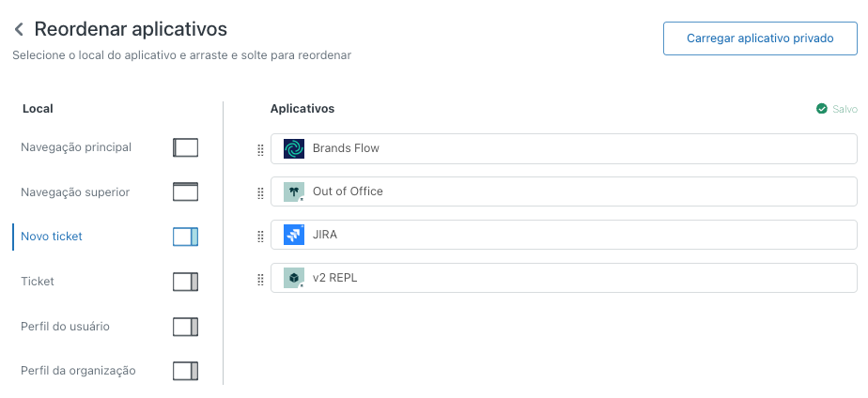Click the green Salvo status checkmark
Viewport: 868px width, 398px height.
click(822, 109)
